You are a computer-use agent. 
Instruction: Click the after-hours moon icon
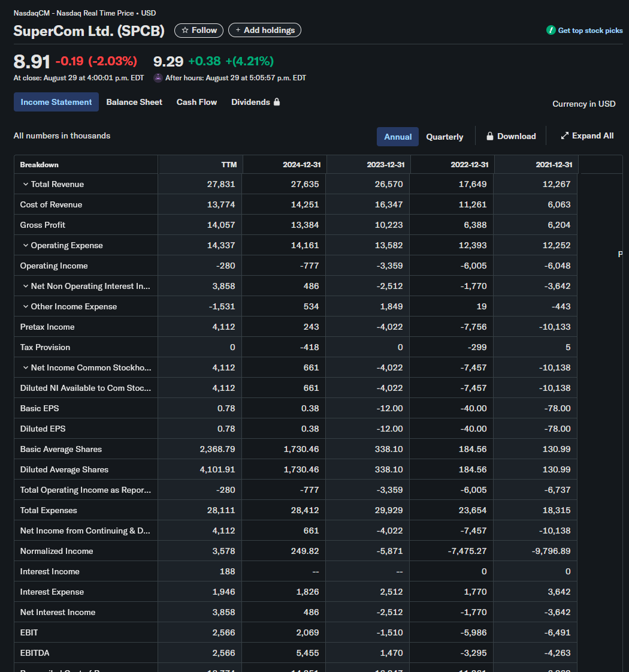click(x=158, y=77)
